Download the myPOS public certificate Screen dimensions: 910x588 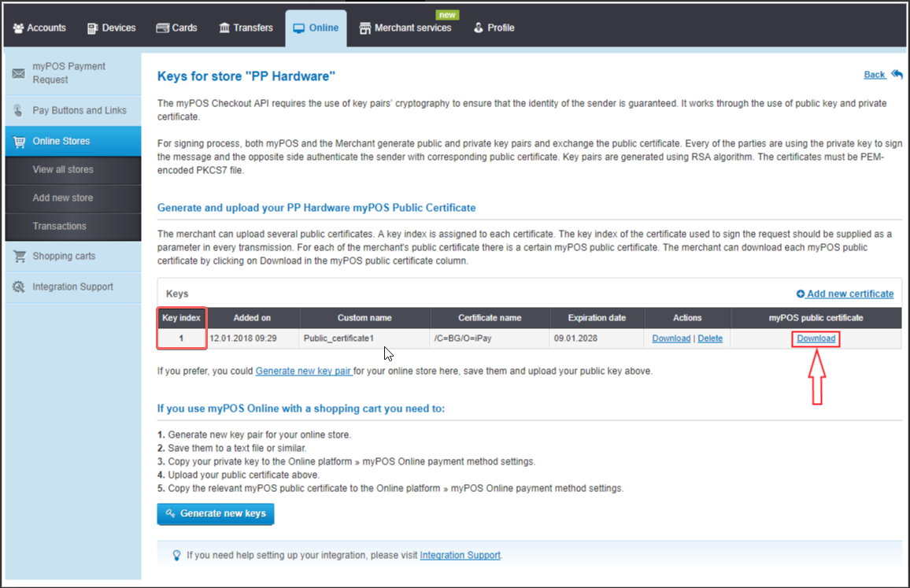[816, 338]
